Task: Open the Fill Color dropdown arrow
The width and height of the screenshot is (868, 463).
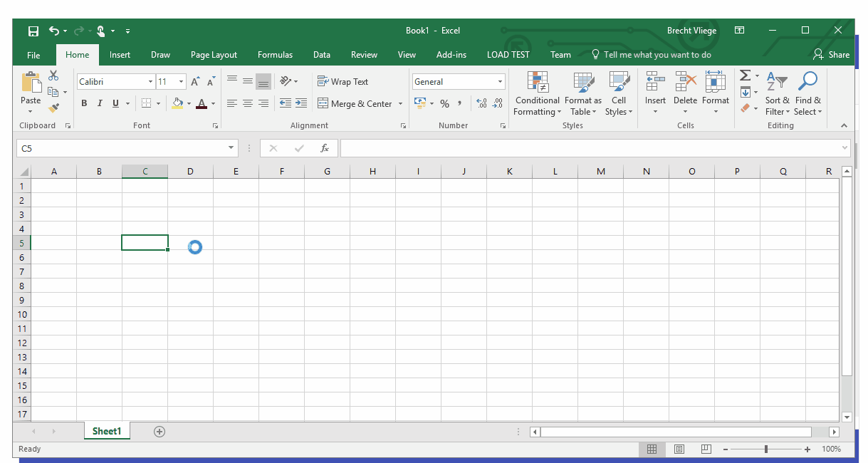Action: pyautogui.click(x=189, y=103)
